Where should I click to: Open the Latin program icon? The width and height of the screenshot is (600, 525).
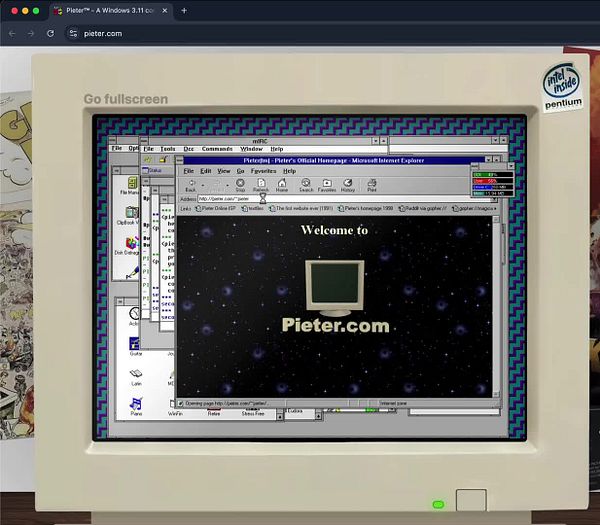tap(136, 373)
